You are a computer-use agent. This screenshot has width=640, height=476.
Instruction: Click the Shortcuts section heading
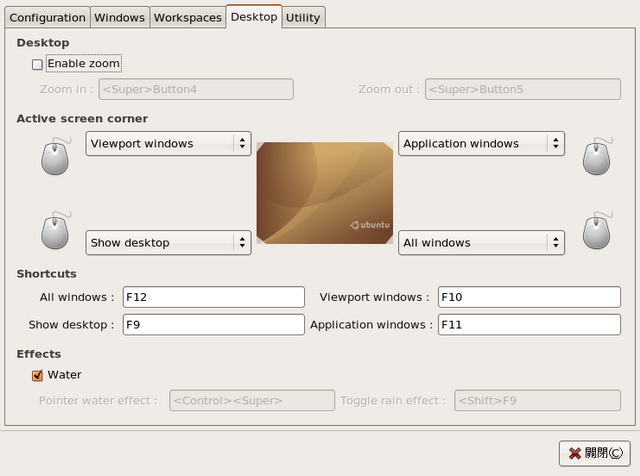pyautogui.click(x=47, y=274)
